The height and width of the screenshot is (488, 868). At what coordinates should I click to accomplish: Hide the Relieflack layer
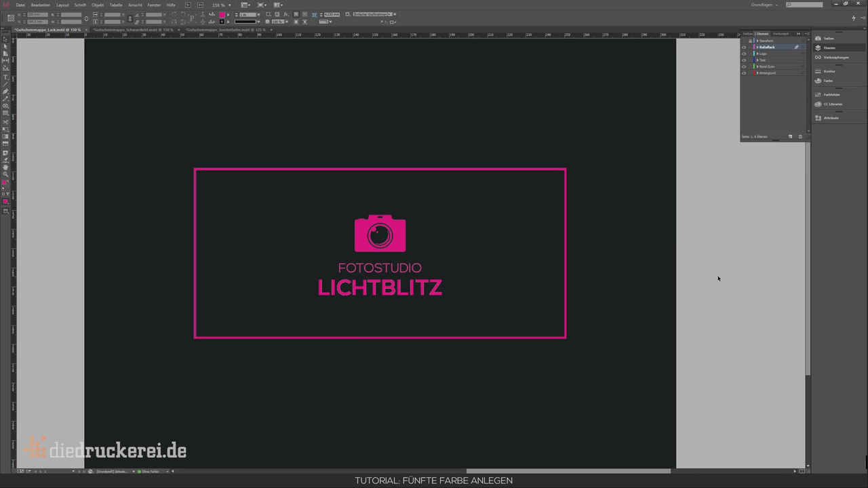[x=744, y=47]
